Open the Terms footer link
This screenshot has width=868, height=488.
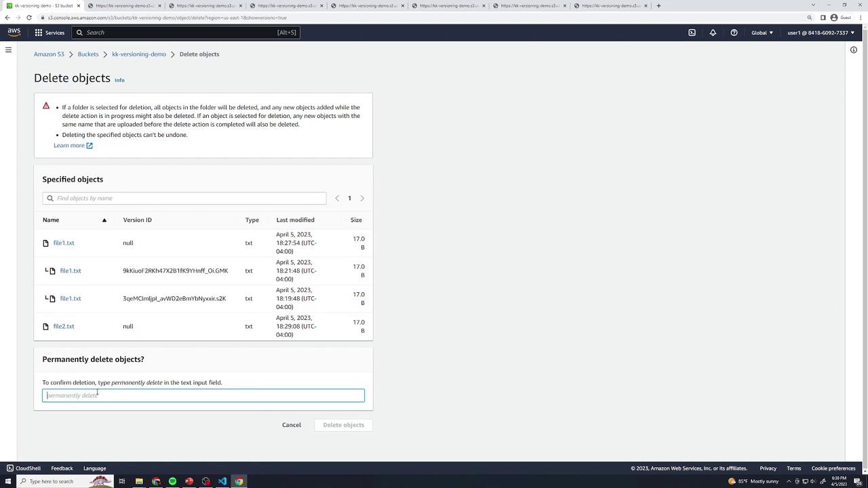794,468
